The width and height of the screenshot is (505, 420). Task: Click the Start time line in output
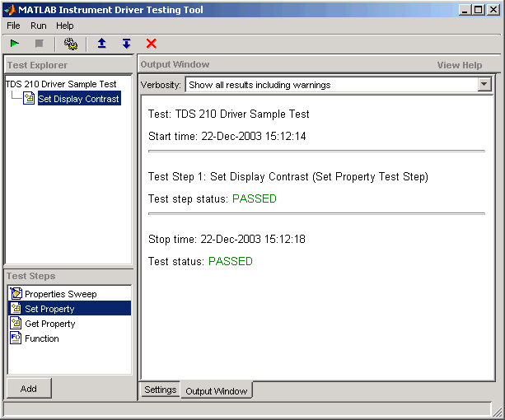(227, 136)
